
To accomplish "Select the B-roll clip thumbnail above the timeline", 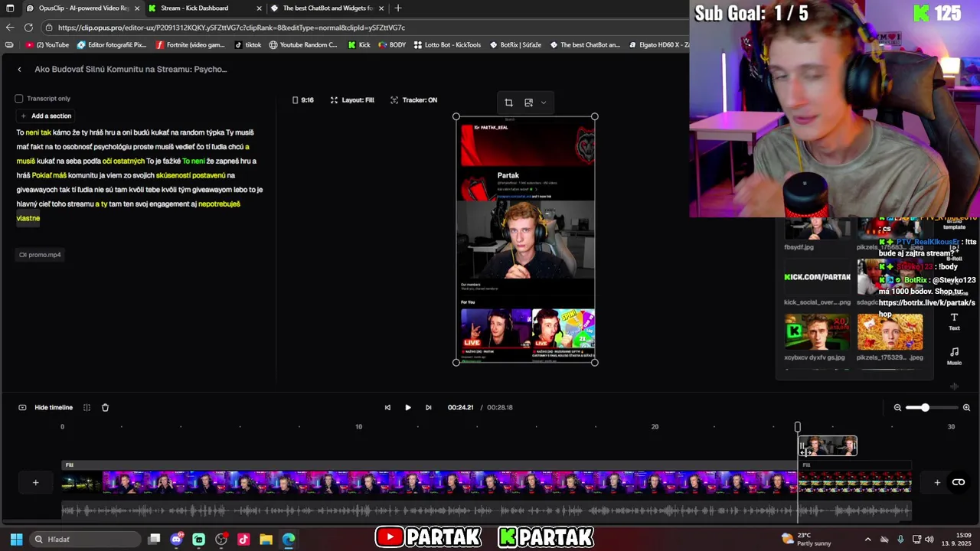I will click(828, 445).
